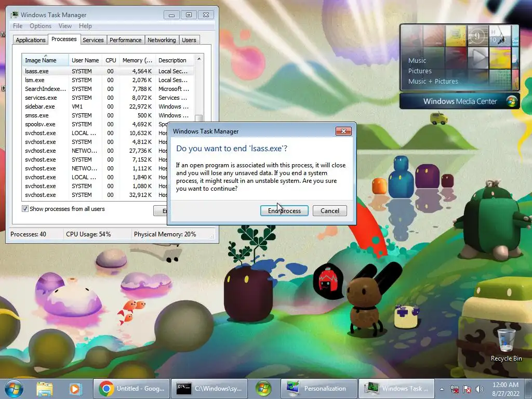532x399 pixels.
Task: Switch to the Untitled Google Chrome window
Action: [131, 389]
